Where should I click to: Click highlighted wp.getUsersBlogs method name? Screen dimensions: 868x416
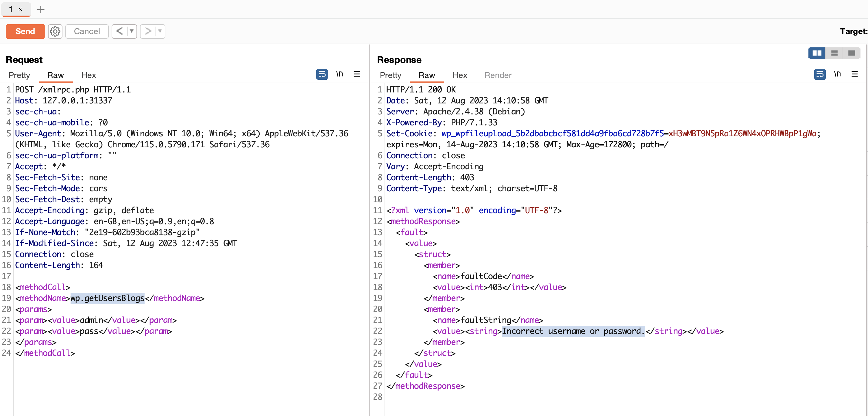[x=107, y=298]
